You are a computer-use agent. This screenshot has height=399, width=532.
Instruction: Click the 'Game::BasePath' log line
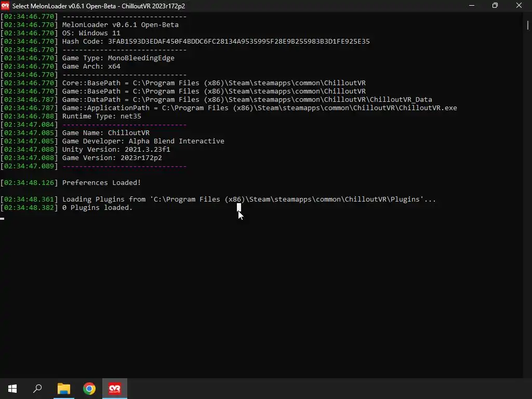[214, 91]
